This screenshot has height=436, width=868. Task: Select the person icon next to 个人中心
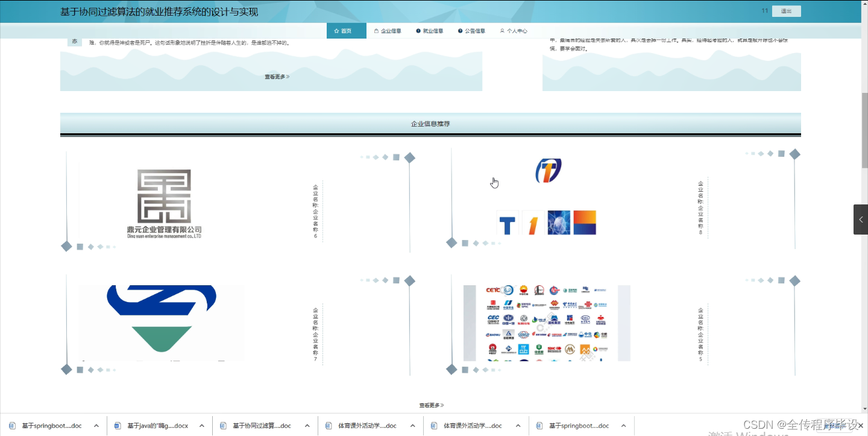pyautogui.click(x=502, y=30)
